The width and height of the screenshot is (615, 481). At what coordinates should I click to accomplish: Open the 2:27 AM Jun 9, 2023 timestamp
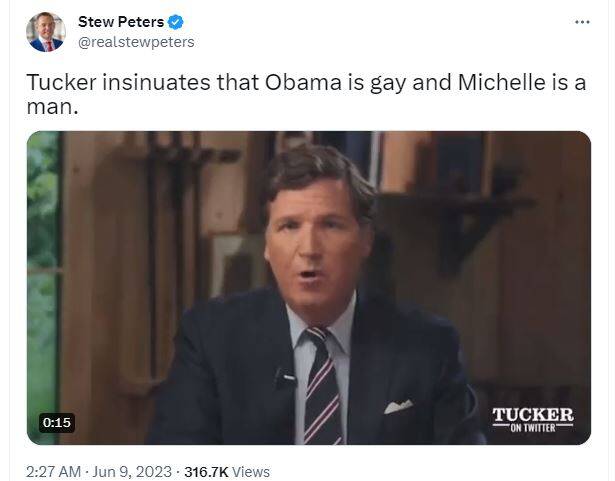[x=99, y=472]
